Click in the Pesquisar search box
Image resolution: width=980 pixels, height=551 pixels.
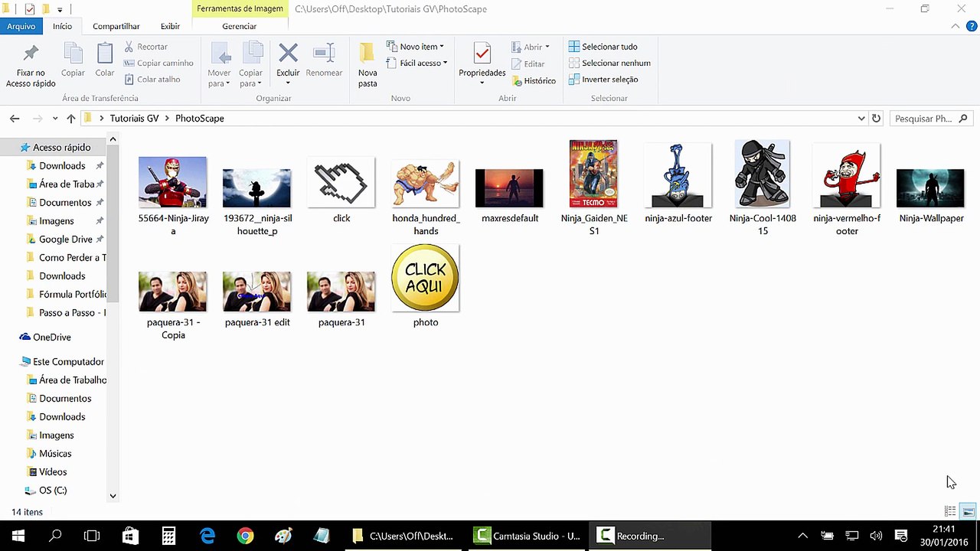click(x=930, y=119)
